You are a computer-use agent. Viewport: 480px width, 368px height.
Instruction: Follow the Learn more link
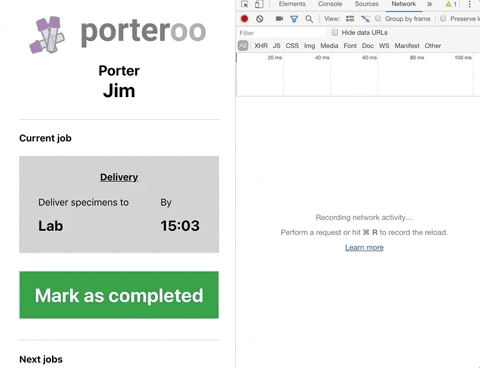(364, 247)
